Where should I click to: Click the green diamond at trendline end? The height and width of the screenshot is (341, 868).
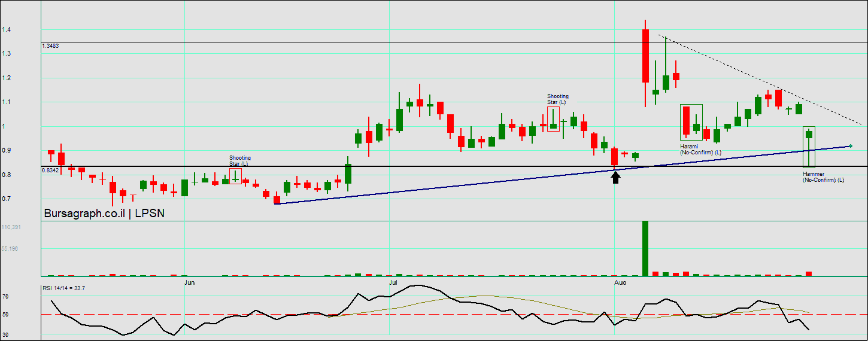(851, 146)
